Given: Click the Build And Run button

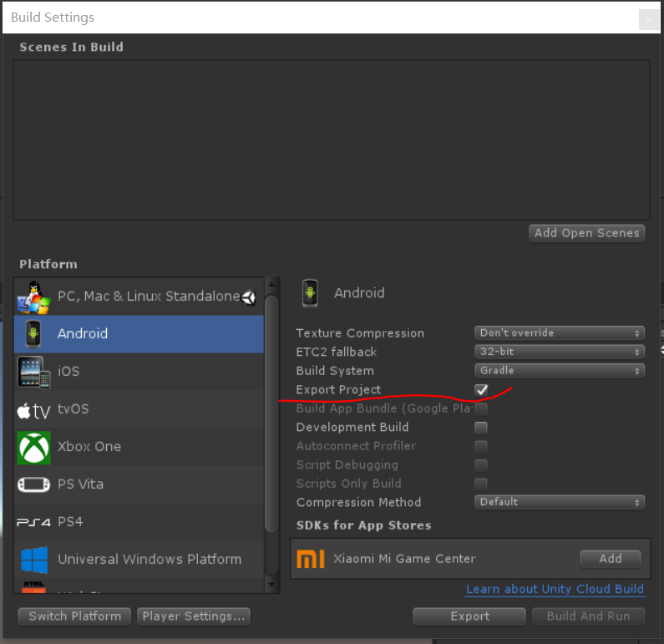Looking at the screenshot, I should pyautogui.click(x=588, y=616).
